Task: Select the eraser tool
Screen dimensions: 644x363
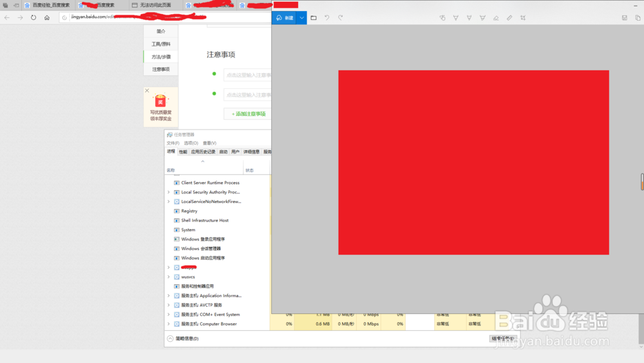Action: pyautogui.click(x=496, y=17)
